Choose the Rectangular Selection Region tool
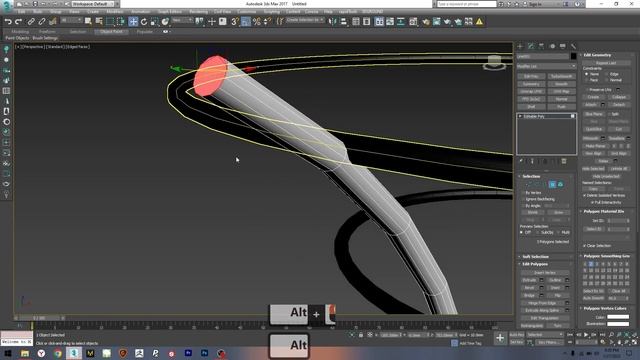 coord(110,21)
